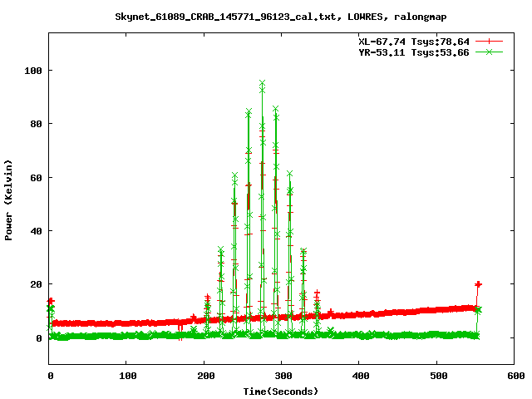
Task: Click the tallest green peak near 95 Kelvin
Action: point(263,83)
